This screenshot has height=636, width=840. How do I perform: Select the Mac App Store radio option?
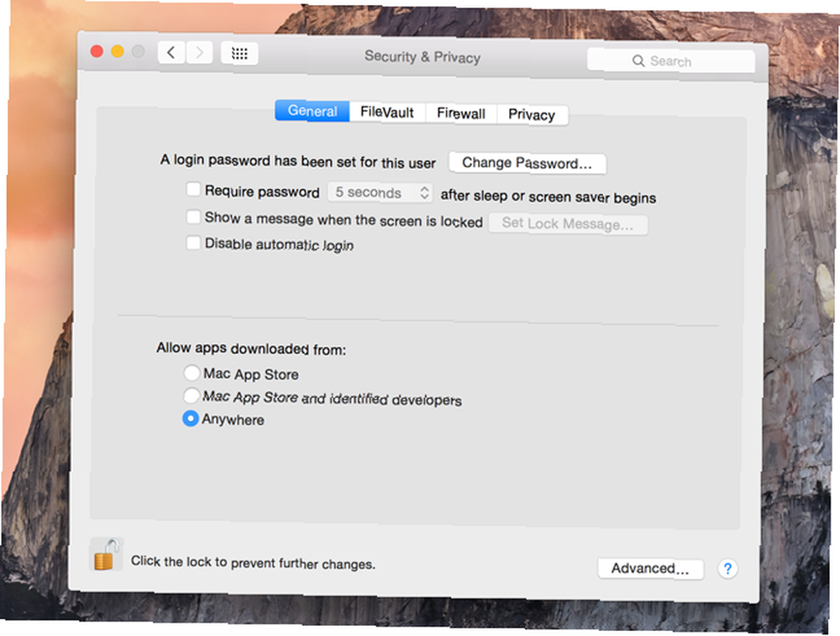[192, 372]
